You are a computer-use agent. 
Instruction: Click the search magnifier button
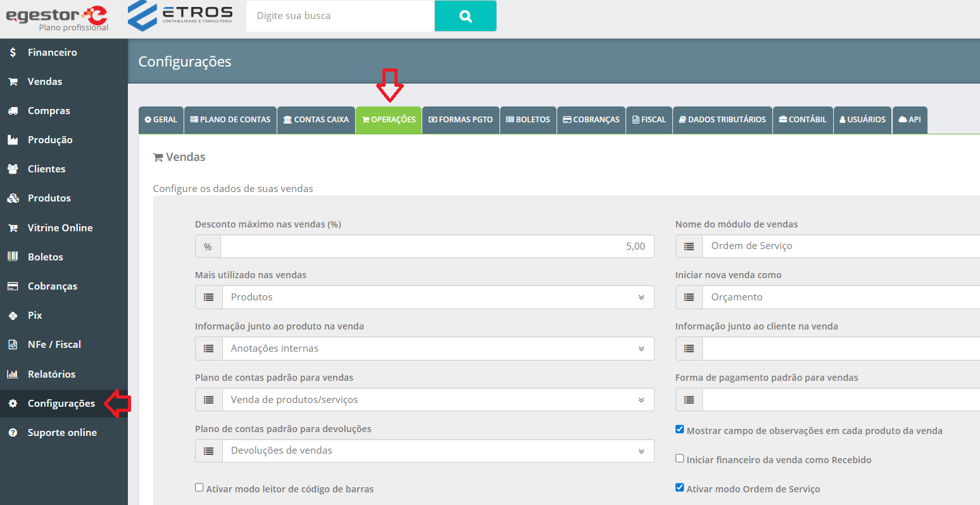[465, 16]
